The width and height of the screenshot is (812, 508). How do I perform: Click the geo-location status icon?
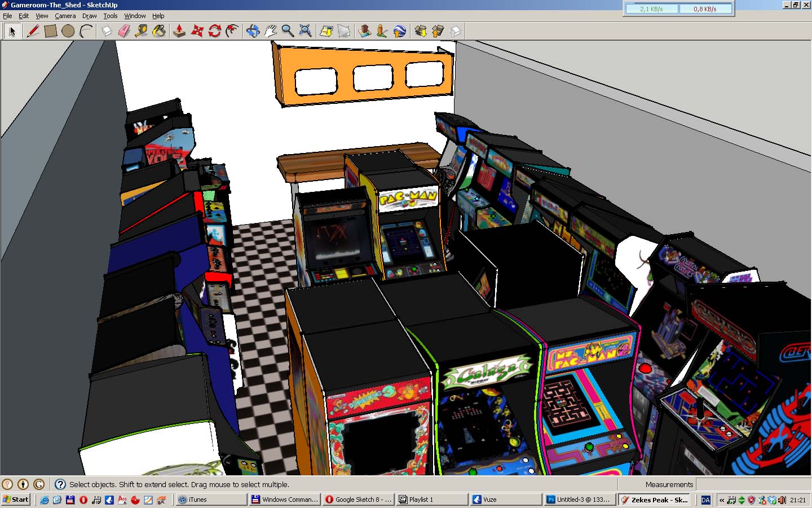tap(7, 484)
